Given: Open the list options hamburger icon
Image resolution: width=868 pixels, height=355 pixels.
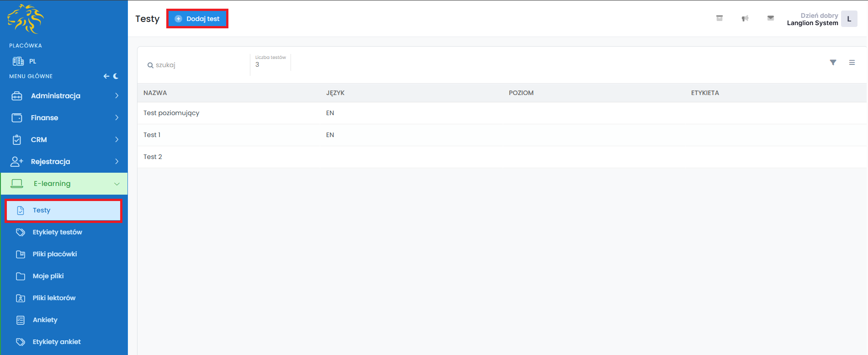Looking at the screenshot, I should coord(852,63).
